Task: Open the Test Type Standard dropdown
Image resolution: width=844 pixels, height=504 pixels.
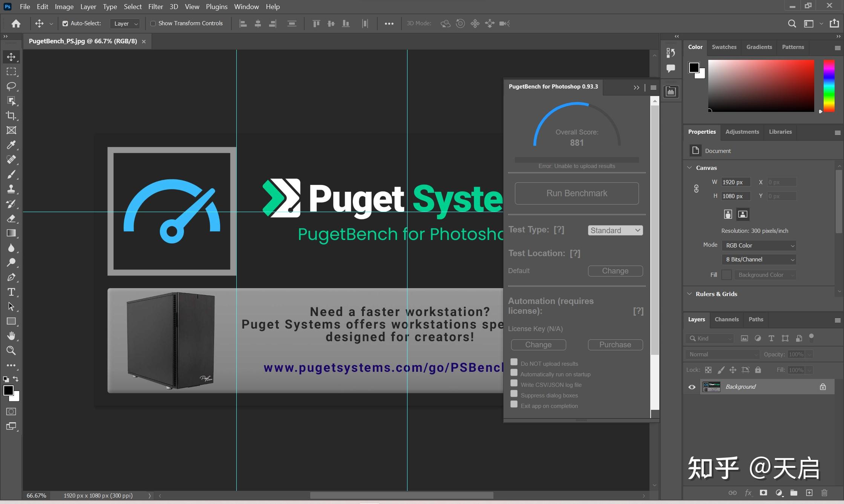Action: click(615, 230)
